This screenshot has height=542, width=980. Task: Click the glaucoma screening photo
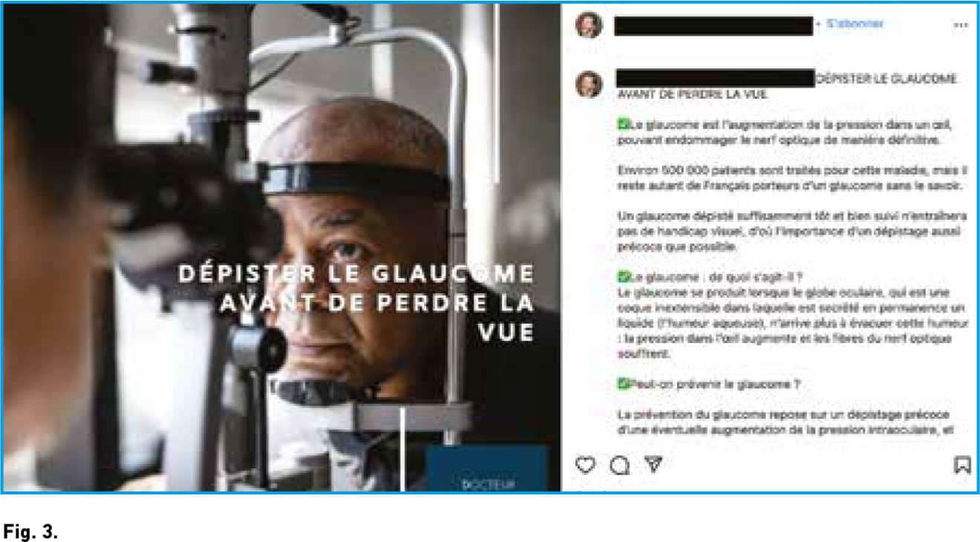pos(281,247)
